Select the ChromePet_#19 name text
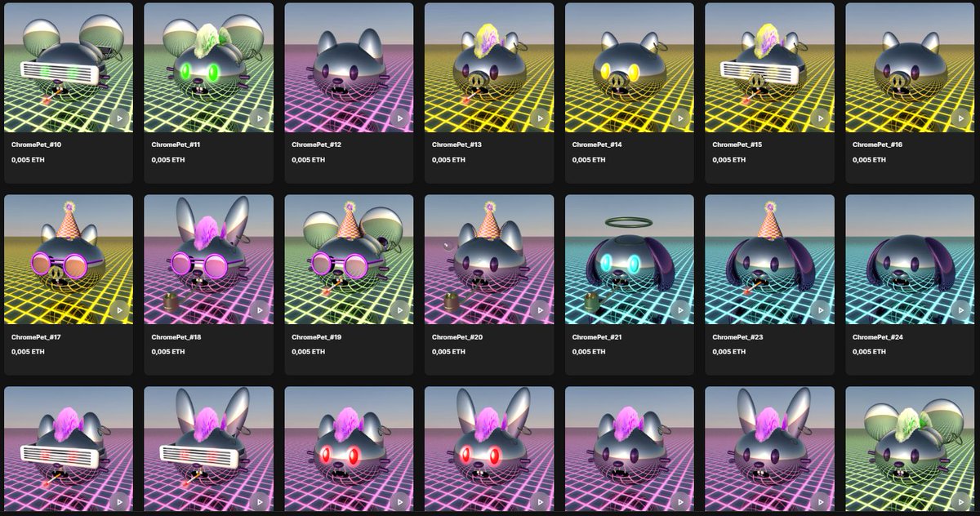Screen dimensions: 980x516 pyautogui.click(x=316, y=336)
